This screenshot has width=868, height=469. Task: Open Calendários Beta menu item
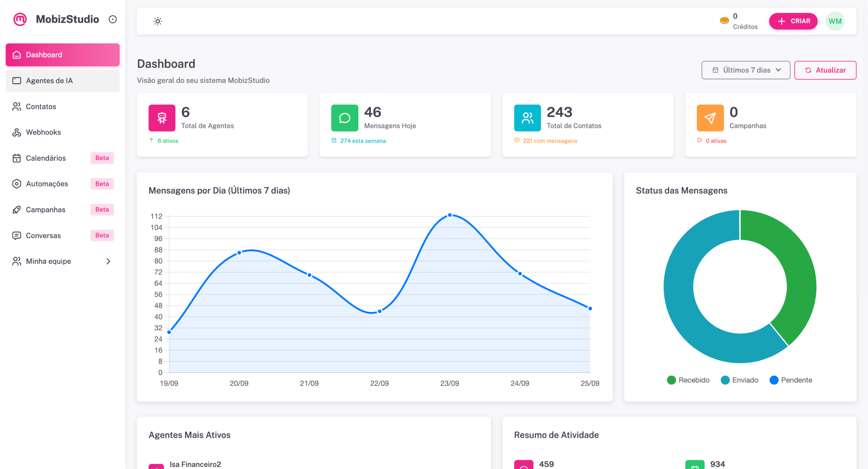[46, 158]
